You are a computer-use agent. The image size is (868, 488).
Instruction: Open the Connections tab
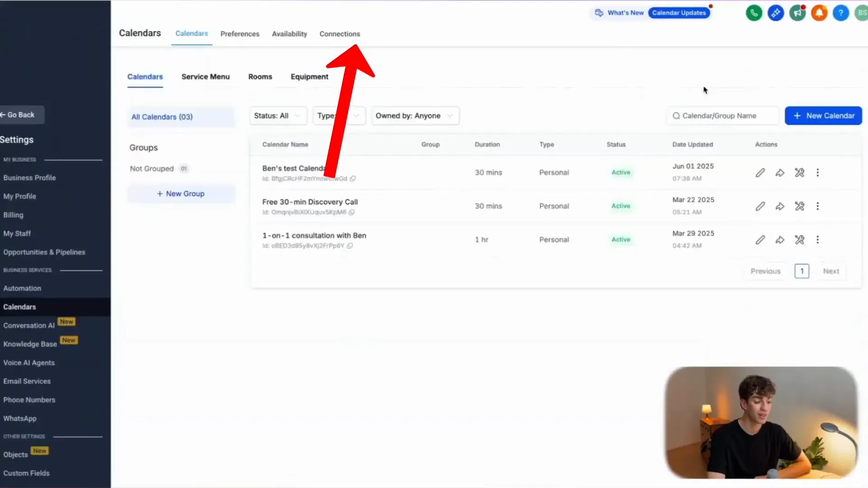click(x=340, y=34)
